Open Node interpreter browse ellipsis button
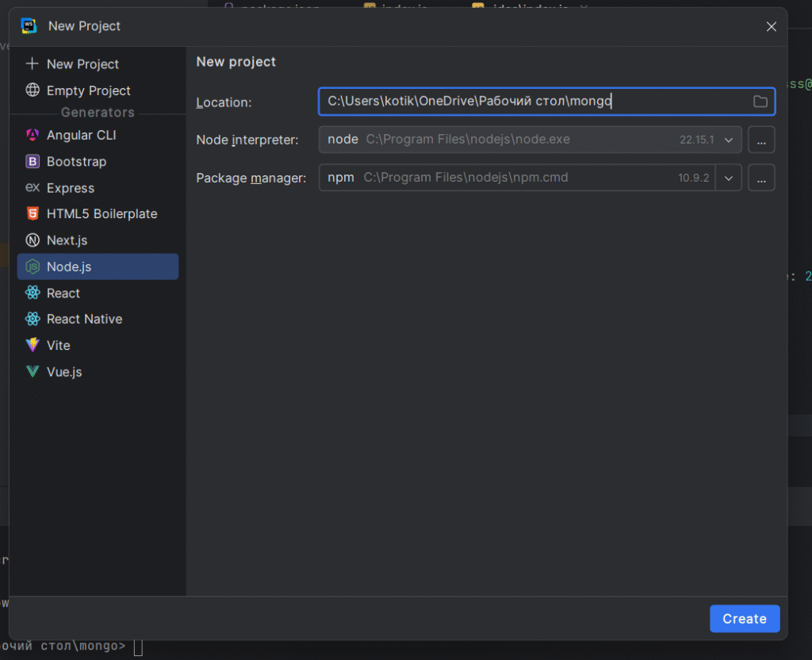The image size is (812, 660). [x=761, y=140]
